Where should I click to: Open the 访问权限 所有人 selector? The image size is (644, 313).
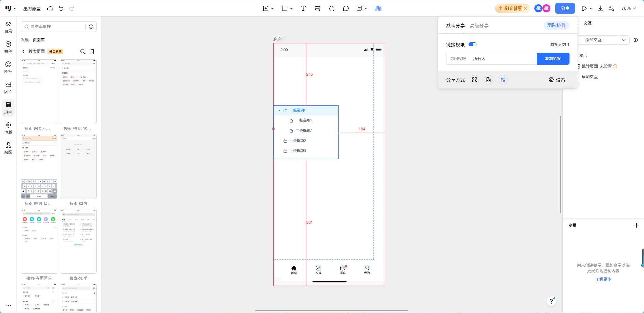pyautogui.click(x=491, y=59)
